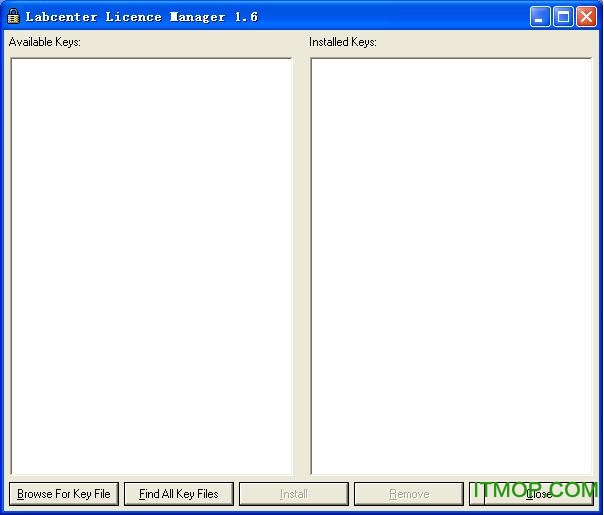The height and width of the screenshot is (515, 604).
Task: Click the 'Installed Keys:' label
Action: (343, 42)
